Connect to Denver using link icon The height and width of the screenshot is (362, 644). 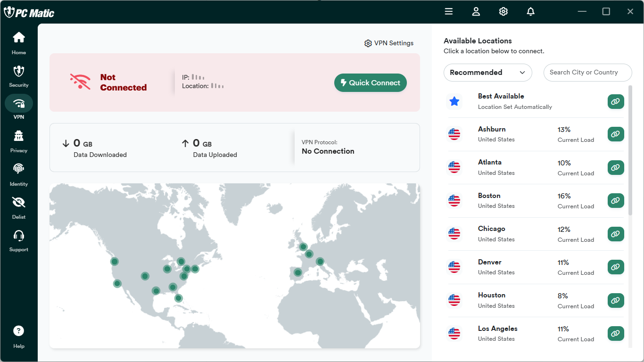[616, 267]
